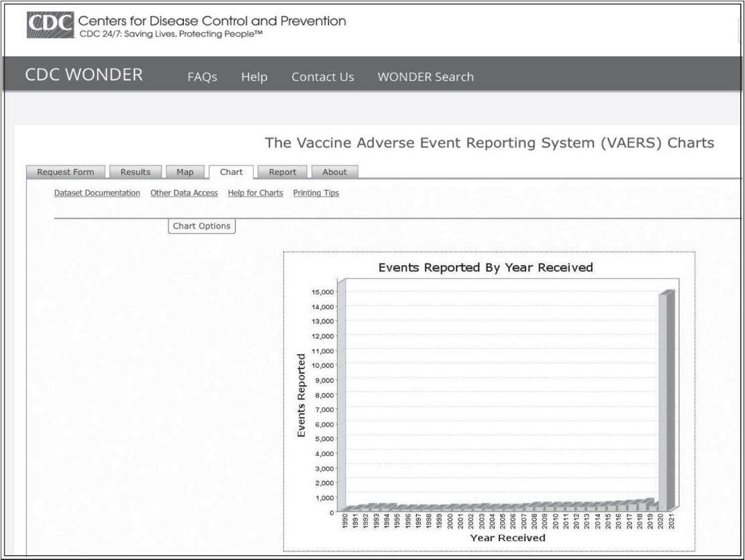This screenshot has height=560, width=745.
Task: Click the Printing Tips link
Action: point(315,193)
